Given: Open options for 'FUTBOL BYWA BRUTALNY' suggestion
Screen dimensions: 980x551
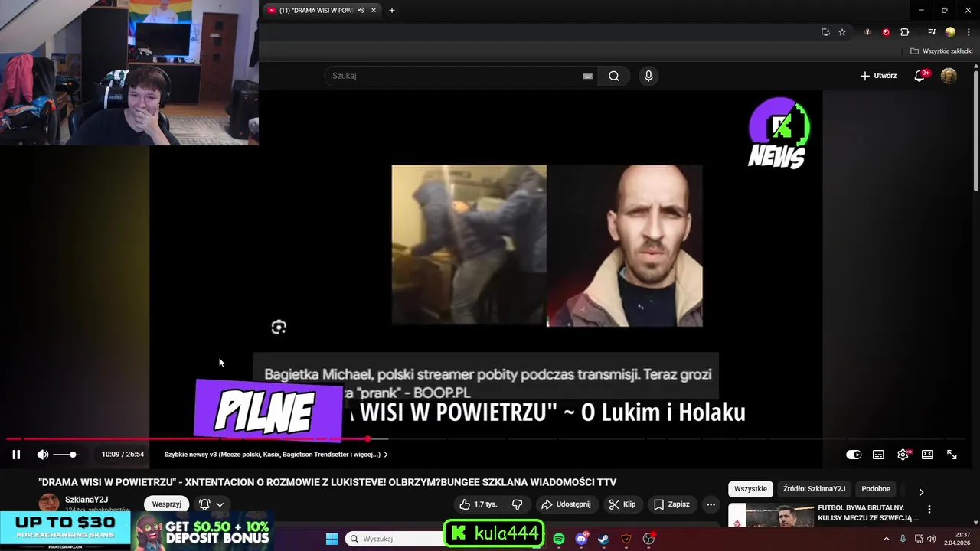Looking at the screenshot, I should (x=929, y=510).
